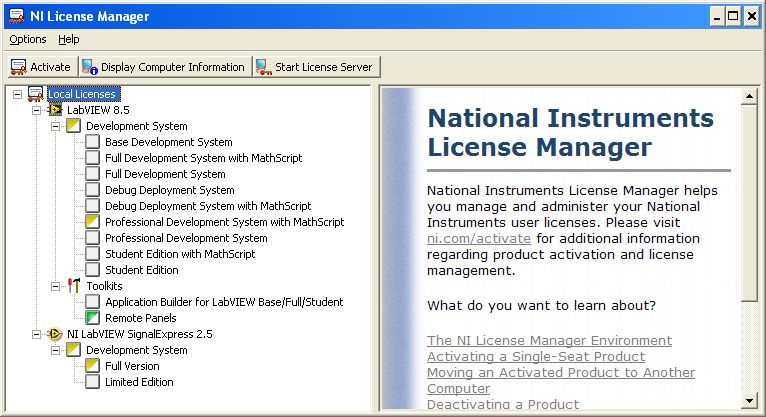766x417 pixels.
Task: Click LabVIEW 8.5 Development System status box
Action: point(73,126)
